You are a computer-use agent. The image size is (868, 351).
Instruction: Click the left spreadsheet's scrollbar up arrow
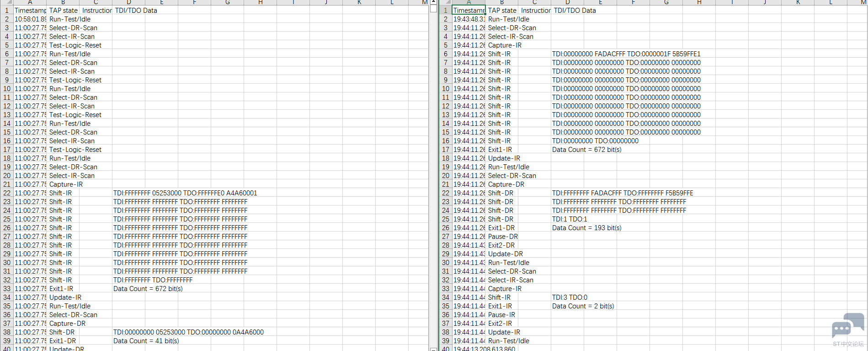coord(433,2)
